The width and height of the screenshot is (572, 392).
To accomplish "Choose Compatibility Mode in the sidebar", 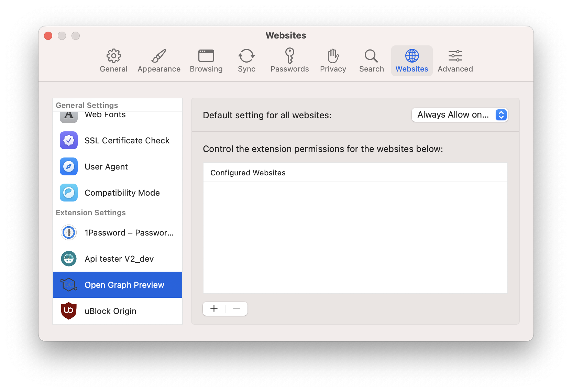I will click(x=118, y=193).
